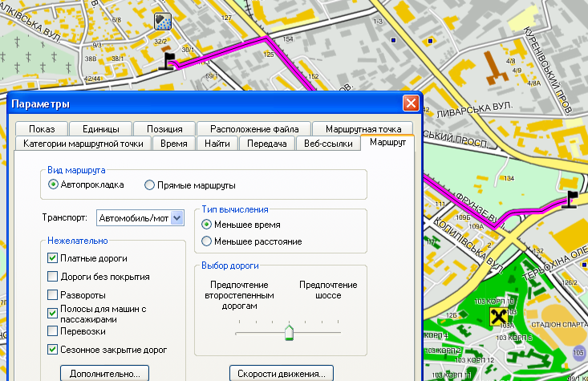Switch to the Единицы tab

coord(100,128)
